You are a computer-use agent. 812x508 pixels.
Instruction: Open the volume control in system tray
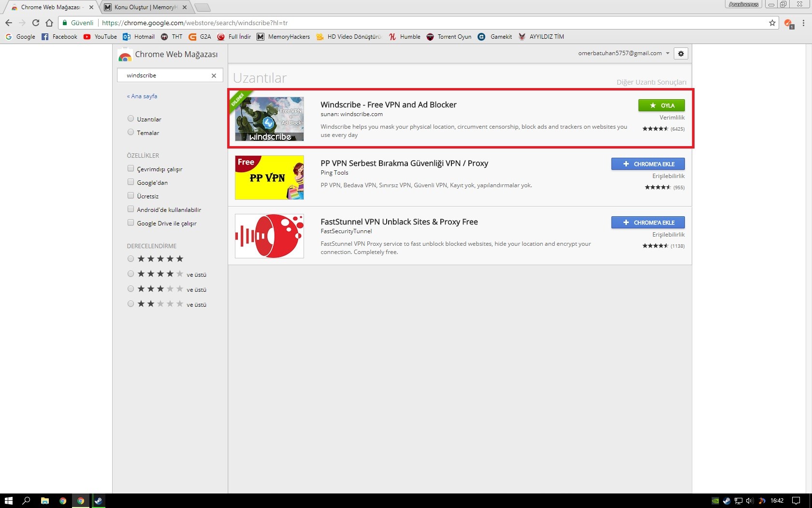(750, 501)
